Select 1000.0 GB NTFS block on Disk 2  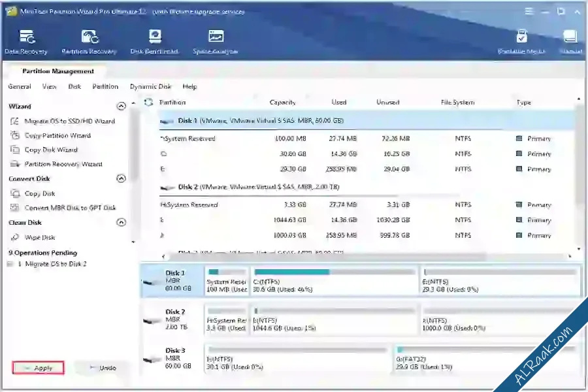tap(500, 319)
